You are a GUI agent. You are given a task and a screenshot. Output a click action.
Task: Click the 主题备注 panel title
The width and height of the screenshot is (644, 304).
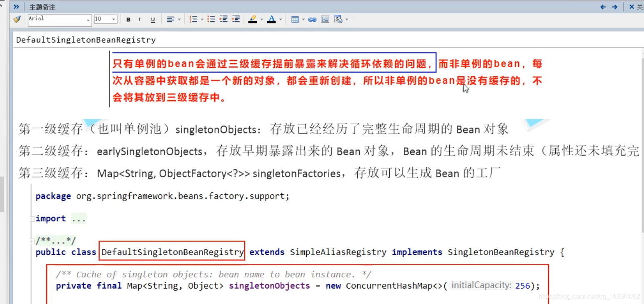pos(42,7)
